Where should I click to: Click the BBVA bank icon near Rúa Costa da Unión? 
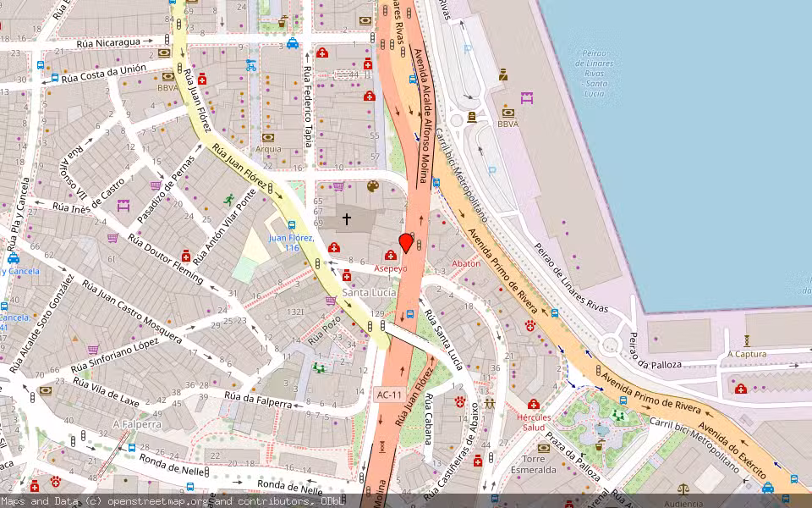tap(168, 77)
